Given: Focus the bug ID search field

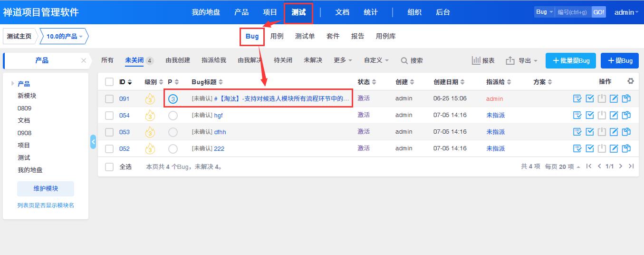Looking at the screenshot, I should click(574, 12).
